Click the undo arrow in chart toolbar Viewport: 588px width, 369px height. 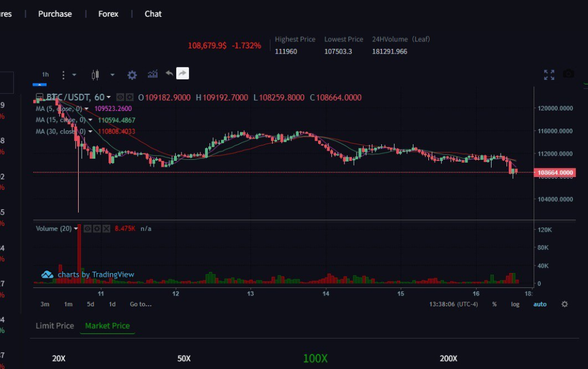pyautogui.click(x=169, y=74)
